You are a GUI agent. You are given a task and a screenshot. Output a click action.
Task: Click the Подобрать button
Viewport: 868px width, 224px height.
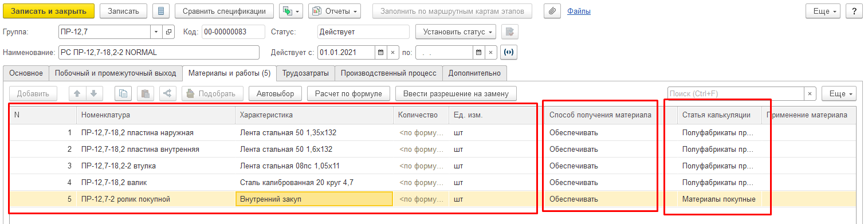[x=212, y=93]
